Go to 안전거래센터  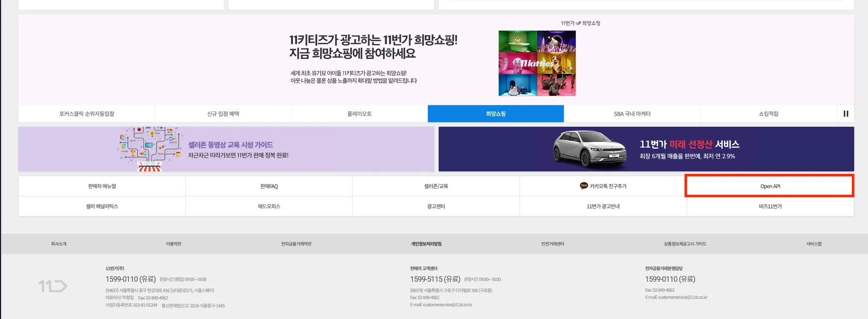[553, 244]
